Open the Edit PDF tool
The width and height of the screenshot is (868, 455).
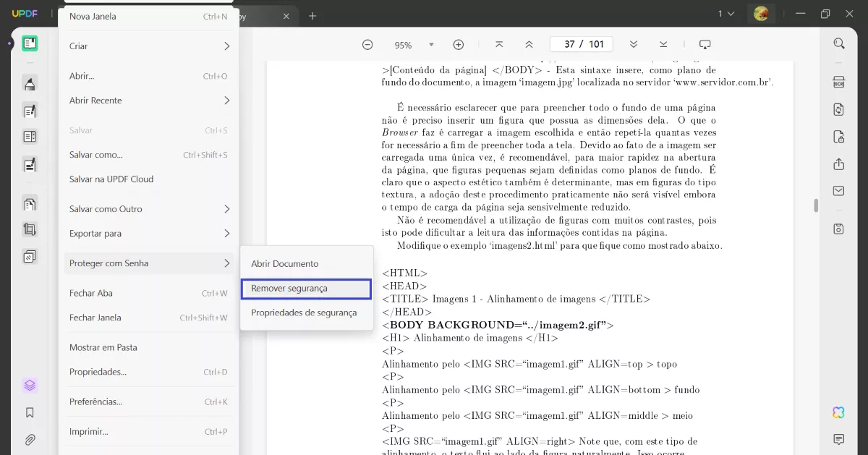click(x=30, y=110)
